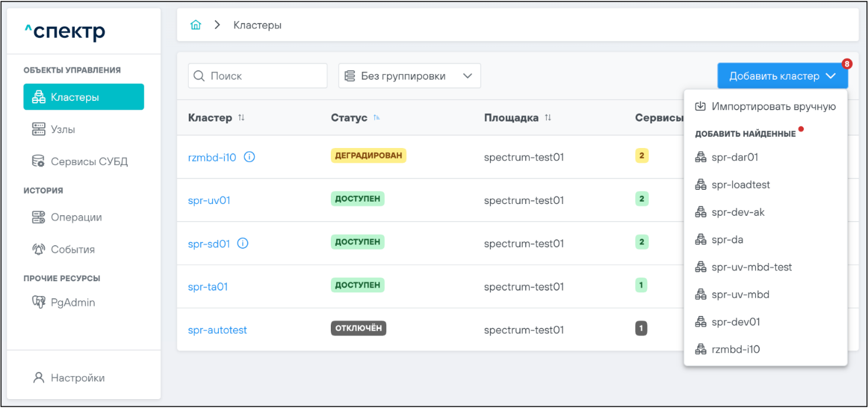
Task: Add found cluster spr-loadtest
Action: click(741, 185)
